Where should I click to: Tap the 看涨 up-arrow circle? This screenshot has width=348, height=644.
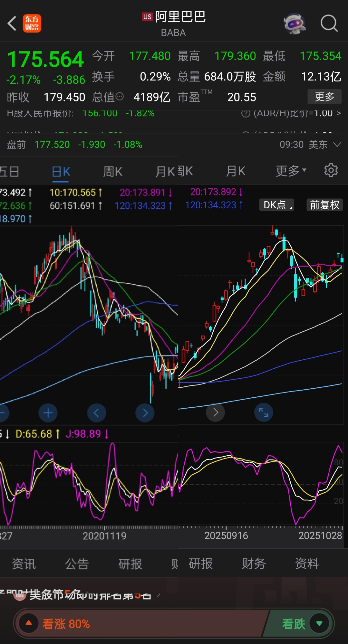tap(29, 623)
